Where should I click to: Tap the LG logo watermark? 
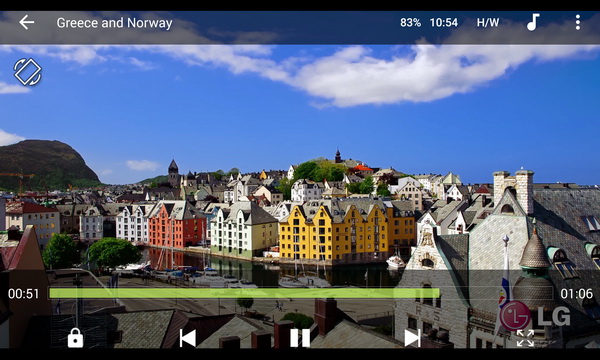pyautogui.click(x=535, y=316)
